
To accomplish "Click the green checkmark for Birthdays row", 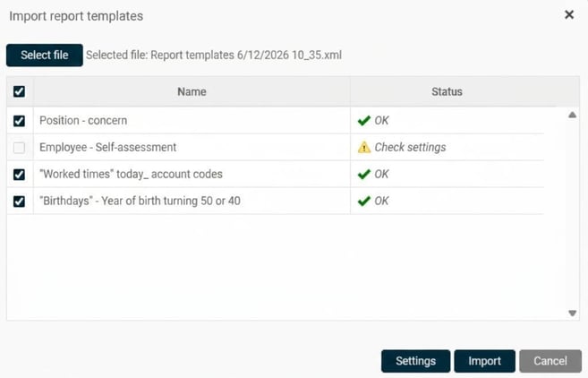I will [363, 202].
